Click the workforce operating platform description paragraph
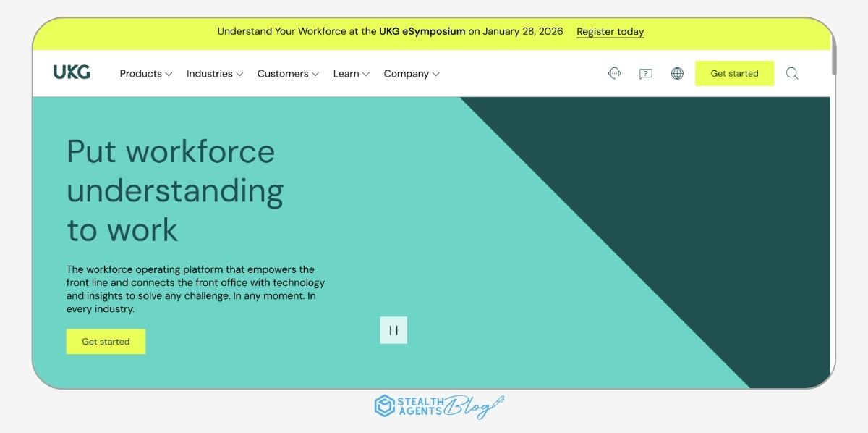868x433 pixels. tap(195, 289)
